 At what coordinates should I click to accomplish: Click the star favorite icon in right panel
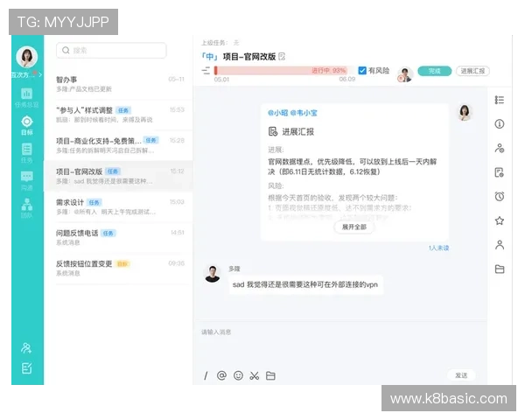(500, 220)
